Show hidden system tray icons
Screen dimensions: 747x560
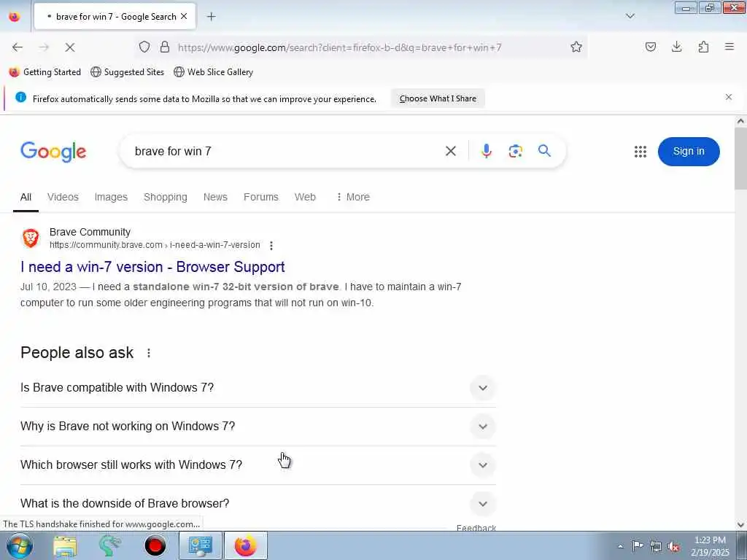pos(620,546)
